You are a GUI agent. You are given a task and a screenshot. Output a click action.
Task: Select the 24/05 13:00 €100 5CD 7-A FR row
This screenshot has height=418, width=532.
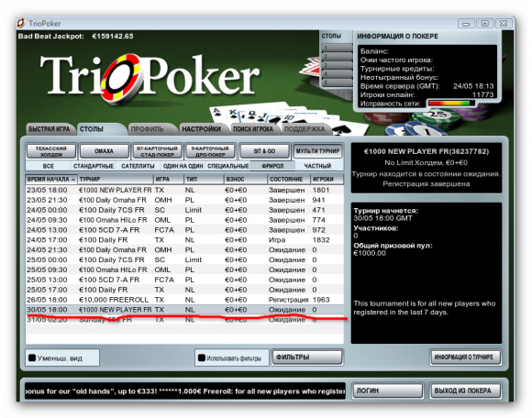pyautogui.click(x=184, y=230)
